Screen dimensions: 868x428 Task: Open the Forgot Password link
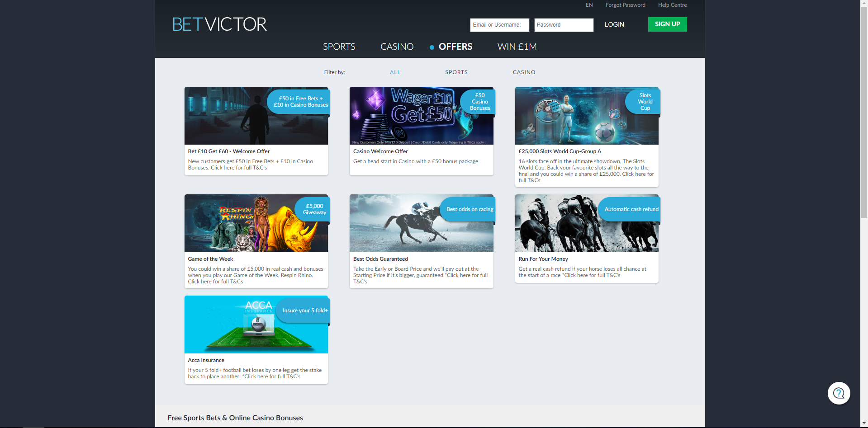(625, 5)
